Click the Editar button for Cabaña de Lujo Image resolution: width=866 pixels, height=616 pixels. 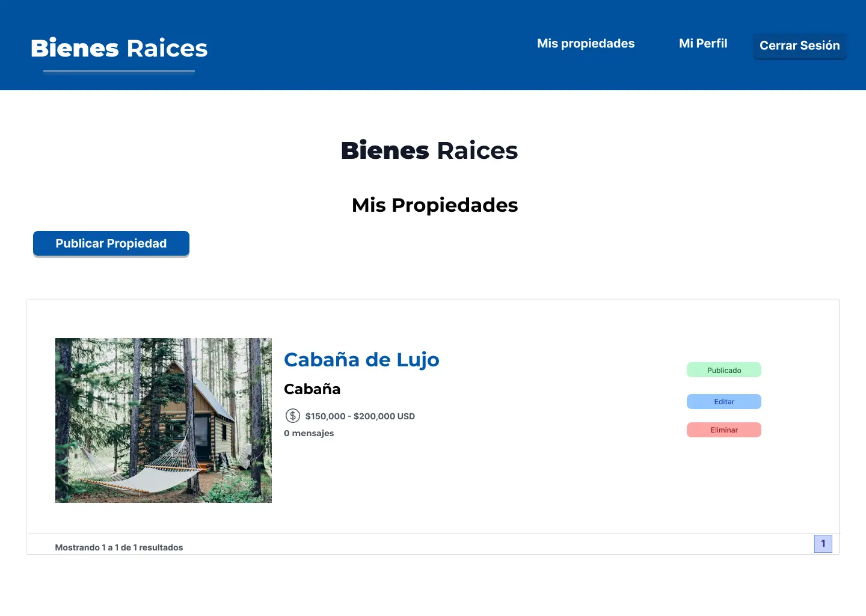[723, 401]
